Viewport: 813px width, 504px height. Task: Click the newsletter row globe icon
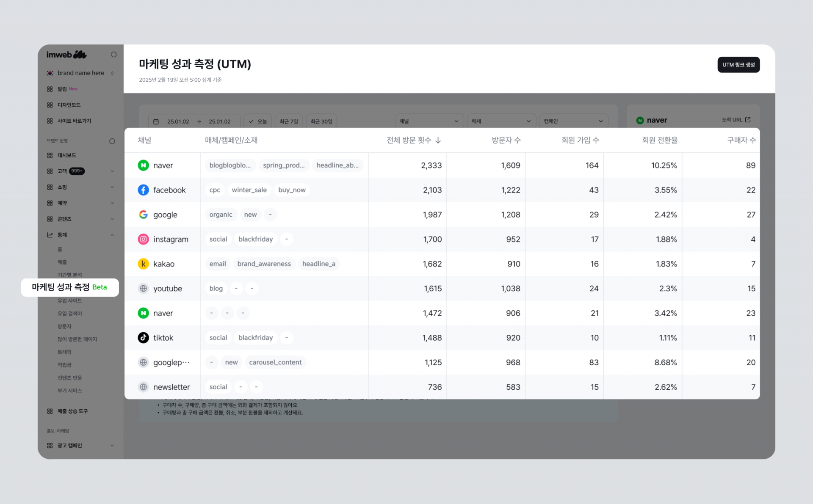pos(144,387)
